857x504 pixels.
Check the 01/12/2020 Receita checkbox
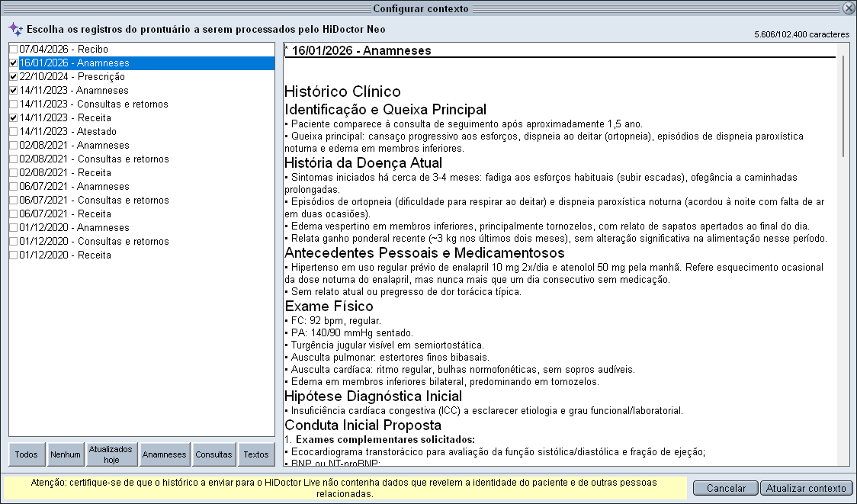[x=14, y=255]
